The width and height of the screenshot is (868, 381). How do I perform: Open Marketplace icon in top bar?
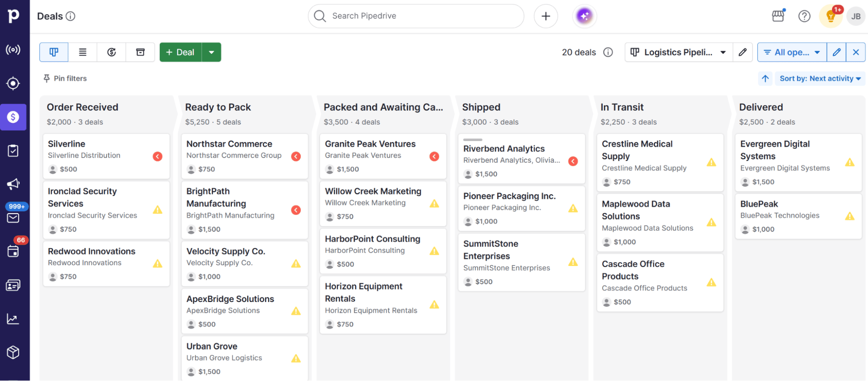[778, 16]
